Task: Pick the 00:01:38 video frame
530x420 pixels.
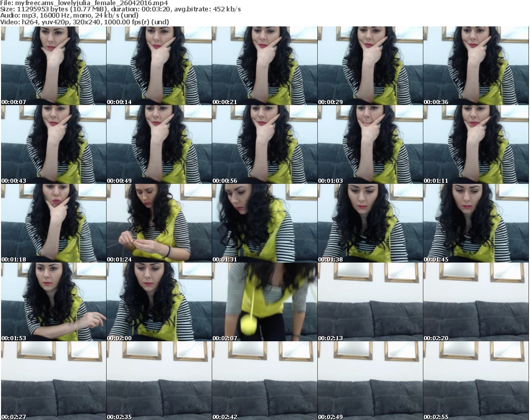Action: (x=370, y=223)
